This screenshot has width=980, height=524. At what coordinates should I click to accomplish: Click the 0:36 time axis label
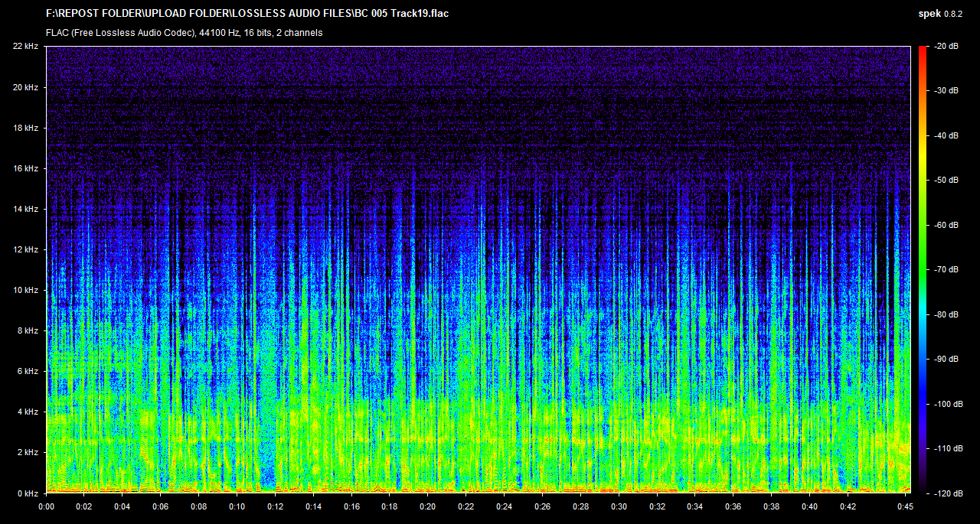[733, 506]
